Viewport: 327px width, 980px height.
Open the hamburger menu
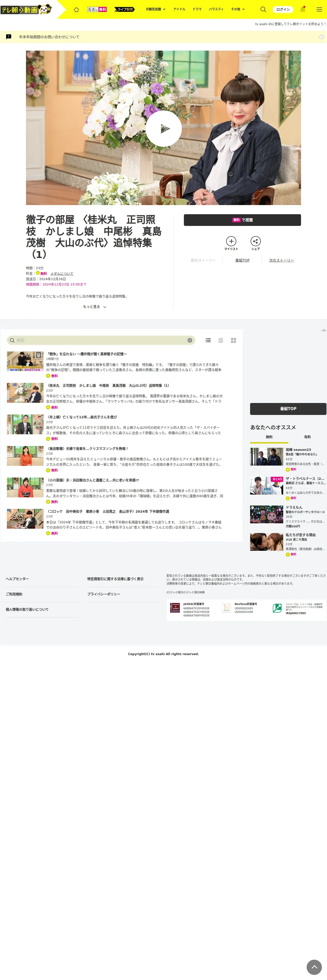point(319,9)
